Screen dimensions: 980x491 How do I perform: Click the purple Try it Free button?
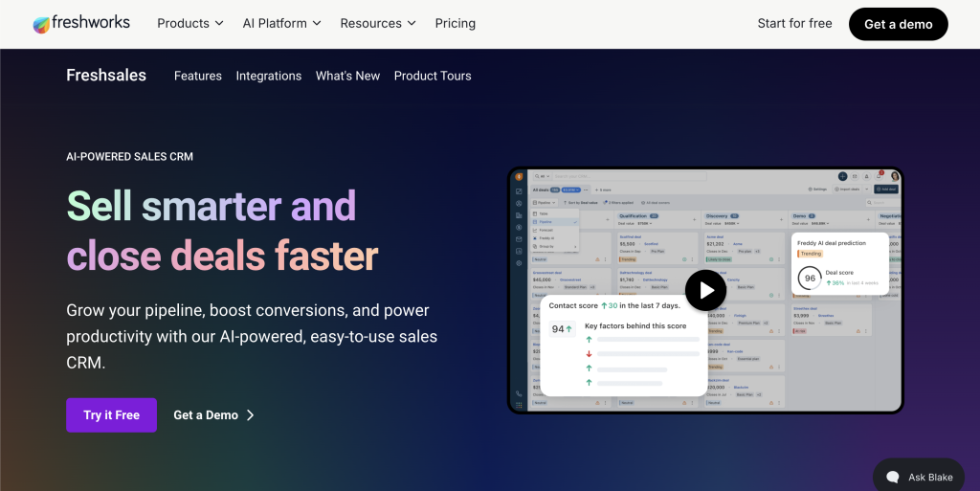(111, 415)
